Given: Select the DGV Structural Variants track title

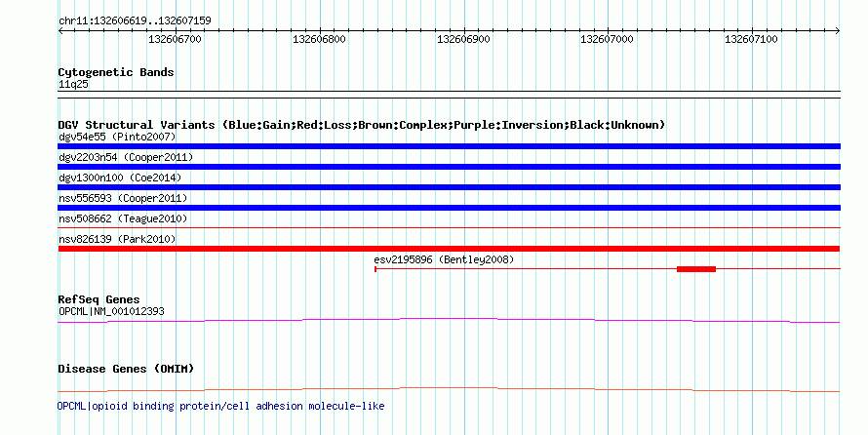Looking at the screenshot, I should [x=362, y=125].
